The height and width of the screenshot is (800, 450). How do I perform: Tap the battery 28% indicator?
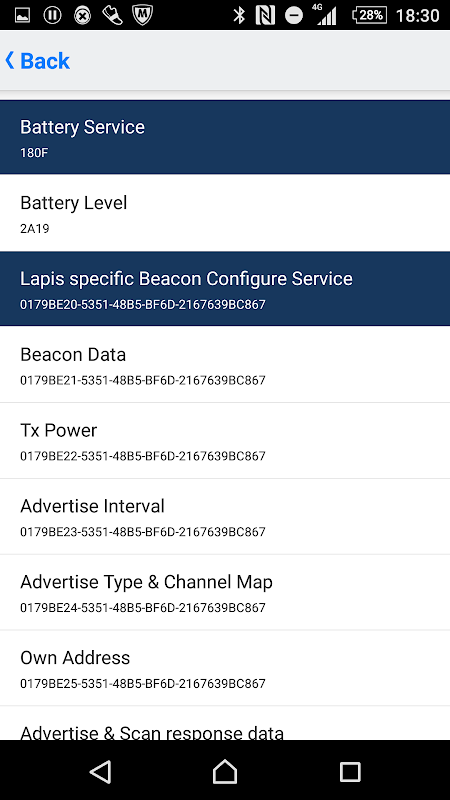coord(368,15)
